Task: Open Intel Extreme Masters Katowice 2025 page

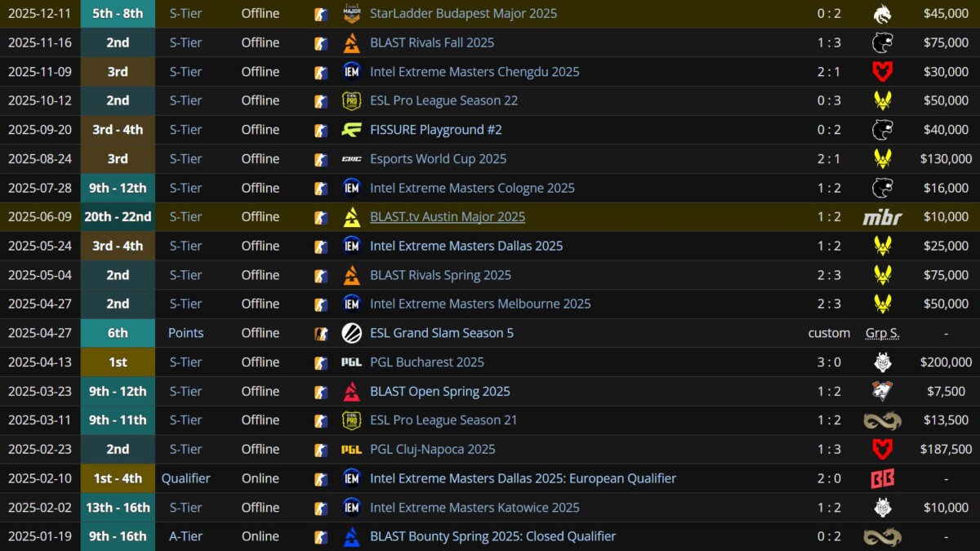Action: click(x=474, y=508)
